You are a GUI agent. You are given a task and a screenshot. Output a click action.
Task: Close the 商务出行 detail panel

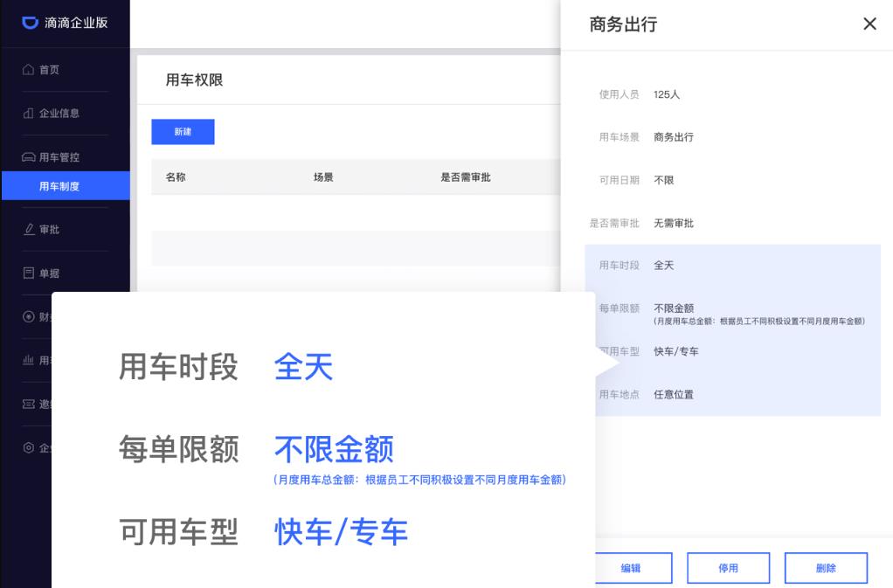(x=869, y=24)
